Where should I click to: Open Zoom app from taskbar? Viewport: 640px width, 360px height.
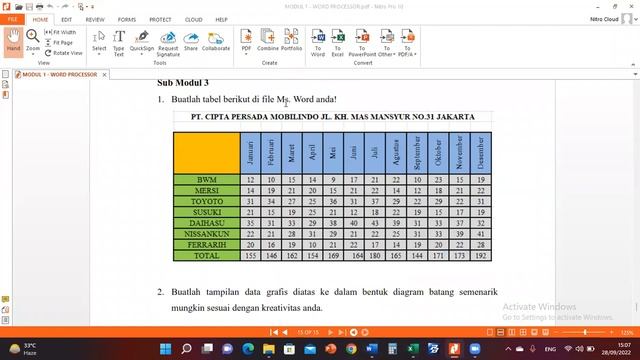coord(474,349)
